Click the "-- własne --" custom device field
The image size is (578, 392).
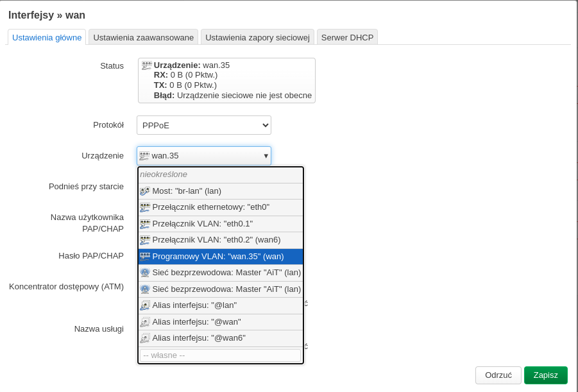point(220,355)
